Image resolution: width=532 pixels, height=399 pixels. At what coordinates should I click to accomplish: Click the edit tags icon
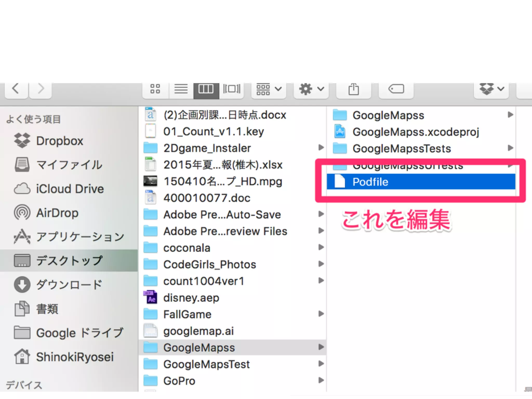coord(396,89)
